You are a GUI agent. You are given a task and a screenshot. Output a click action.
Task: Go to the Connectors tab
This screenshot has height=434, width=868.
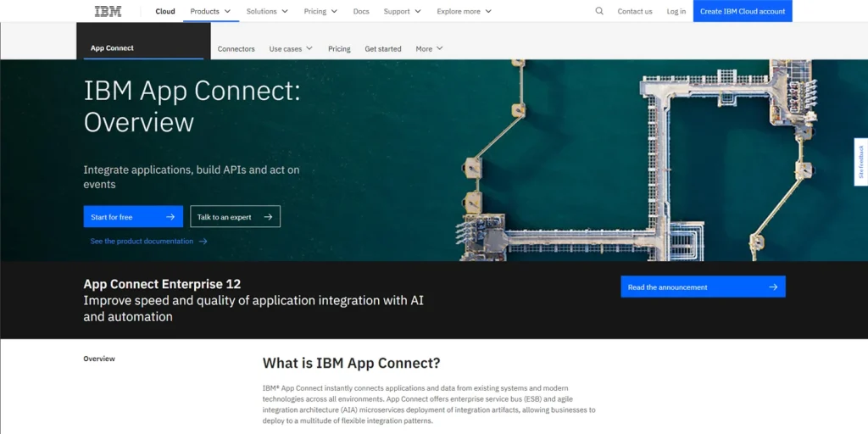click(x=236, y=48)
